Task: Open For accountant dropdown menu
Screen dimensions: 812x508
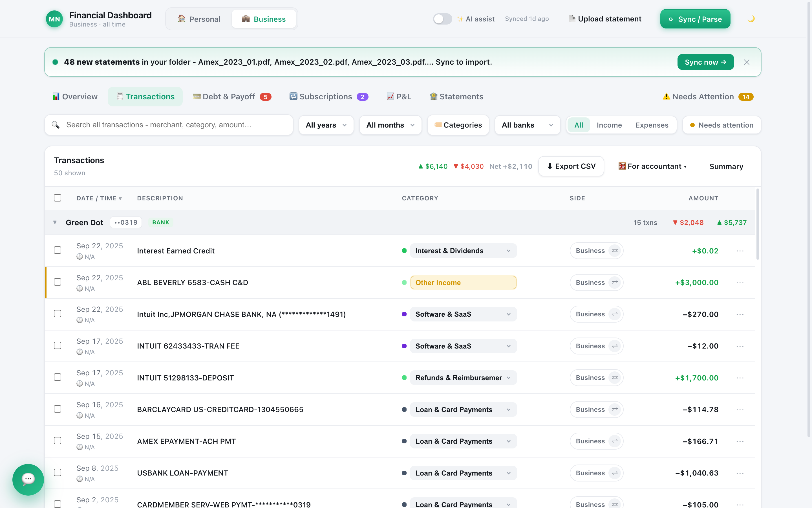Action: (x=652, y=166)
